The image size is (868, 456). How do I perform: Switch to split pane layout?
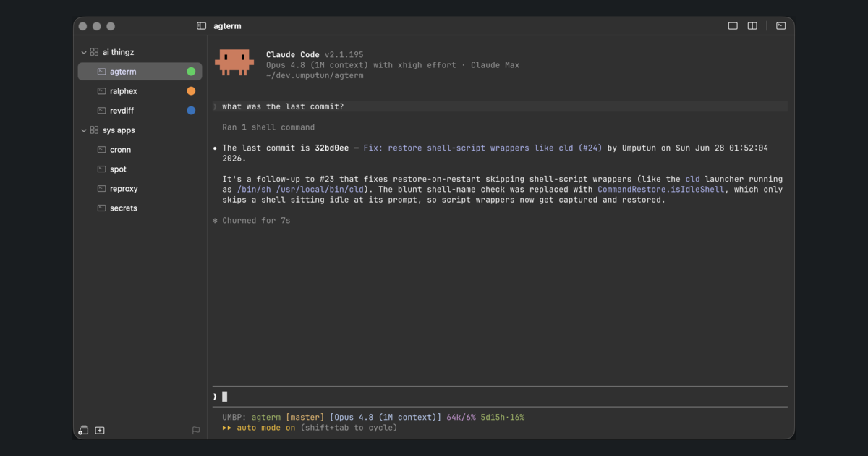pyautogui.click(x=752, y=26)
